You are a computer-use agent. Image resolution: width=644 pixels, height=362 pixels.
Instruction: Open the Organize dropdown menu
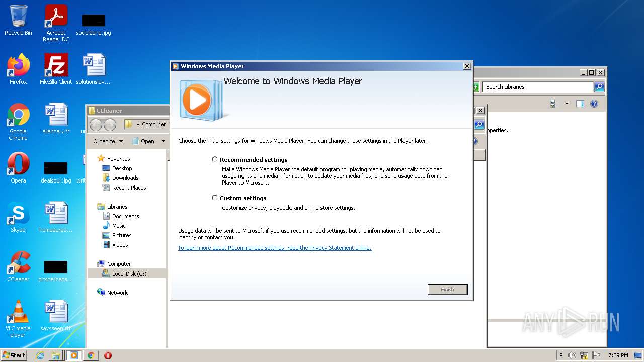click(x=108, y=141)
